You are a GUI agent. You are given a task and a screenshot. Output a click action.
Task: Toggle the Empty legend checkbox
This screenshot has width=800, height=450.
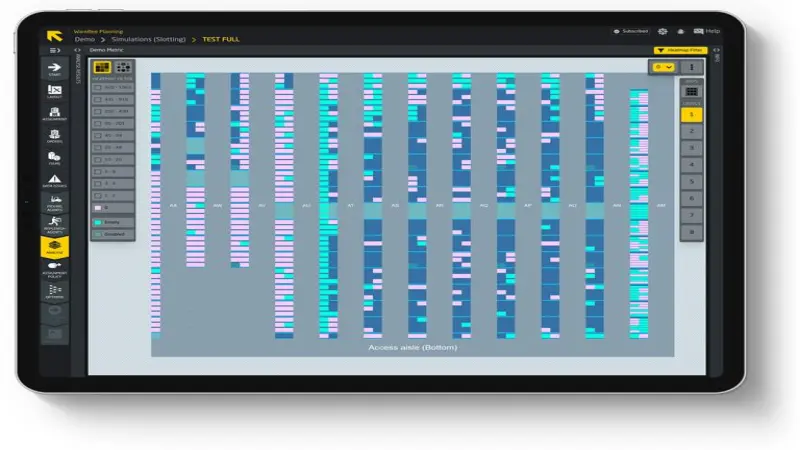click(x=98, y=222)
